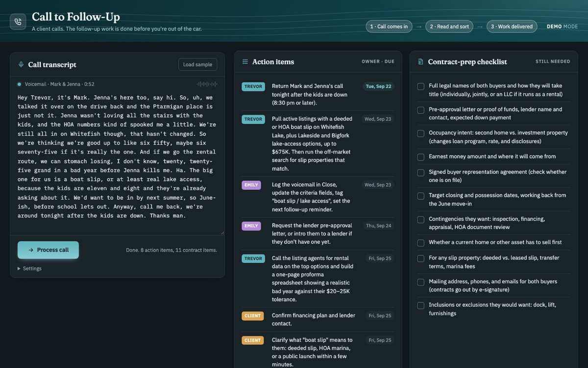Click the 'OWNER · DUE' column label
The height and width of the screenshot is (368, 588).
tap(378, 62)
